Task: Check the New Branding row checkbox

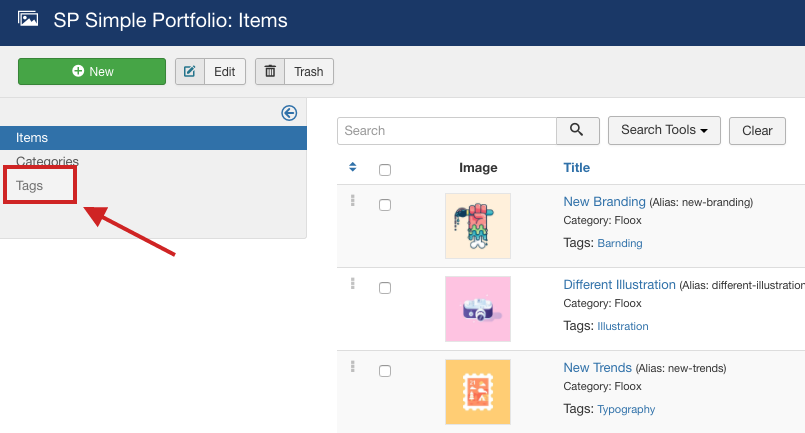Action: click(385, 205)
